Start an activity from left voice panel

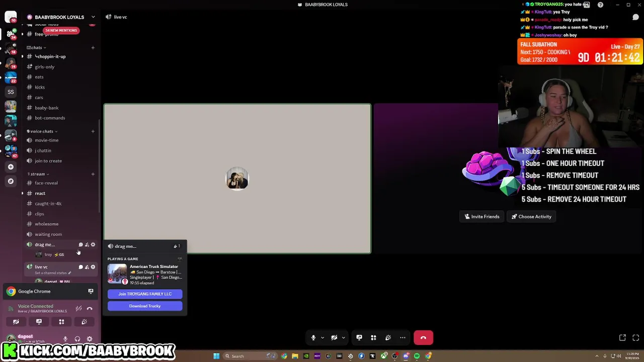61,322
